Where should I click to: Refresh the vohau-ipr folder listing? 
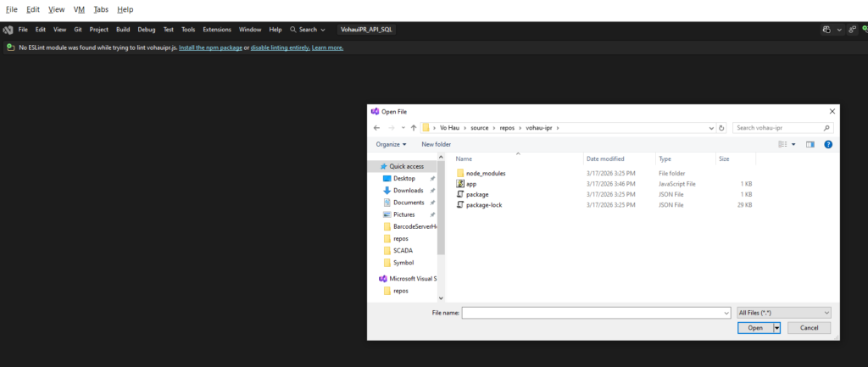[721, 128]
